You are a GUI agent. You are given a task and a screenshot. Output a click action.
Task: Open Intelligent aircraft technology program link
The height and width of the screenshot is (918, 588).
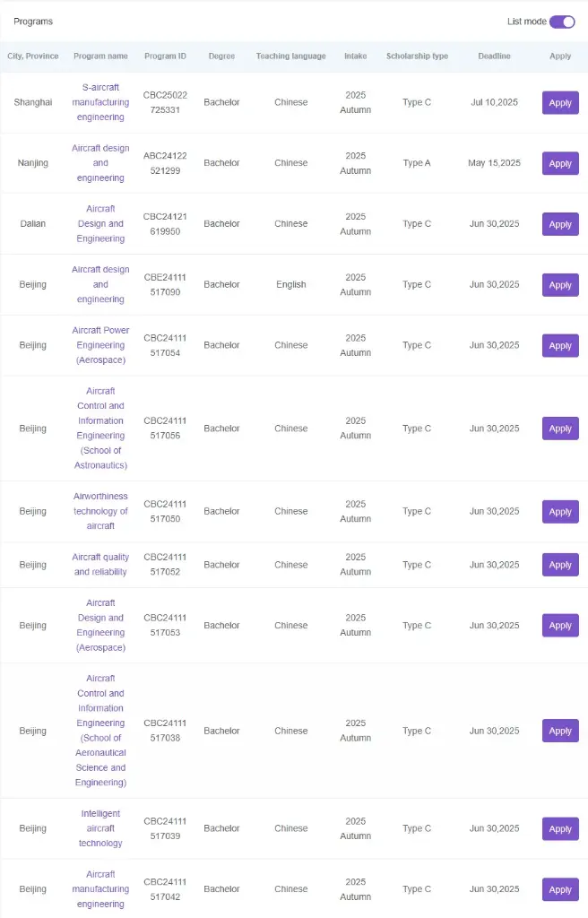click(x=100, y=827)
